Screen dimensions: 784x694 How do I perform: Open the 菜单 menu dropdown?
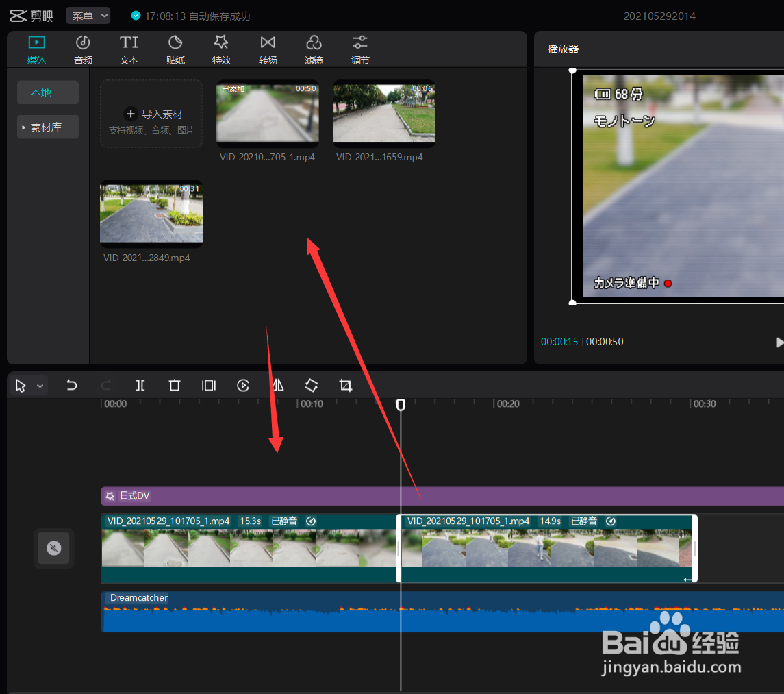[88, 16]
